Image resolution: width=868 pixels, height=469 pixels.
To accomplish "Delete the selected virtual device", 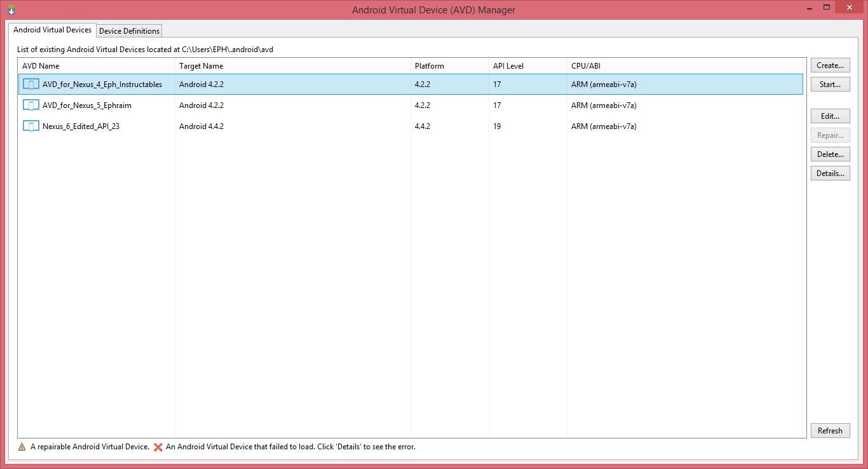I will click(830, 154).
